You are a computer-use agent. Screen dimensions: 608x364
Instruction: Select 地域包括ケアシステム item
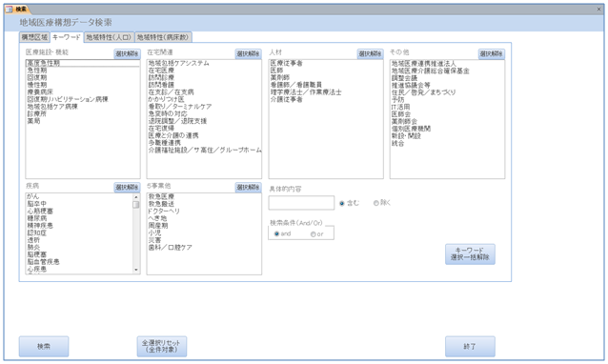(204, 63)
